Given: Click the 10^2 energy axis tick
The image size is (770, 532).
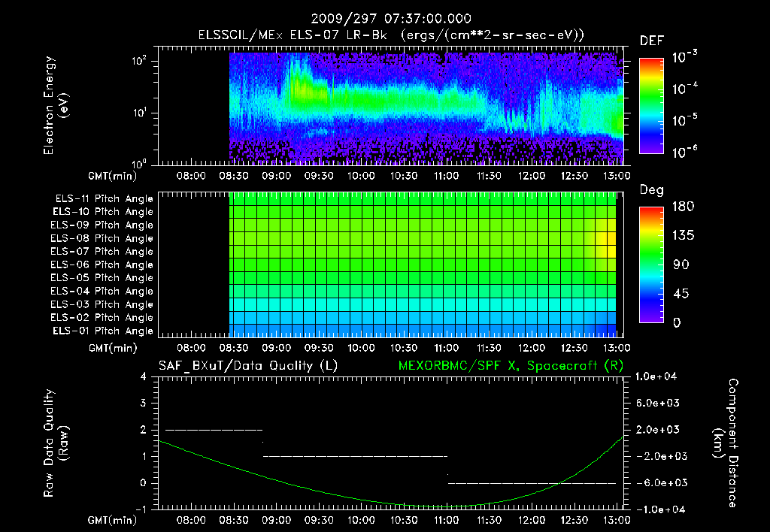Looking at the screenshot, I should point(139,61).
